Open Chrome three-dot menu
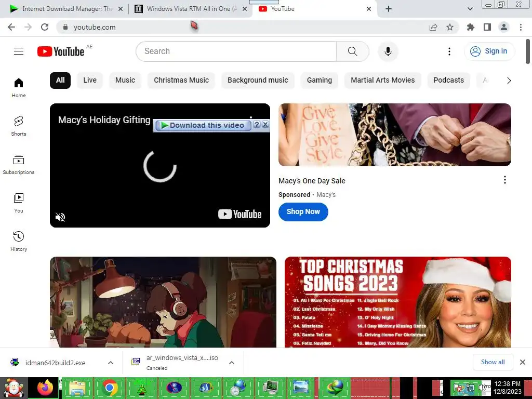532x399 pixels. pos(521,27)
